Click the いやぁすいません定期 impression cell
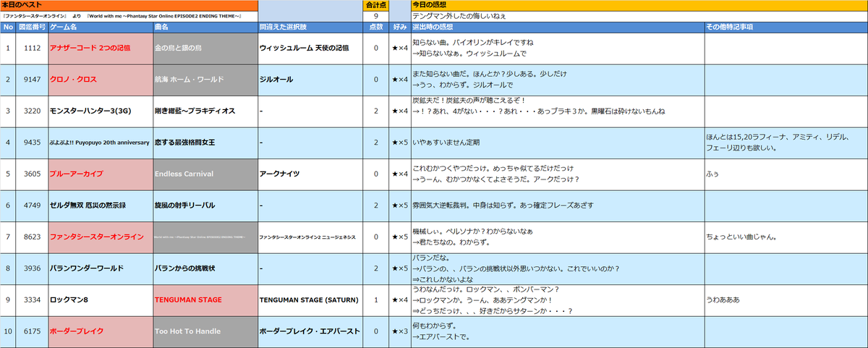 point(557,143)
